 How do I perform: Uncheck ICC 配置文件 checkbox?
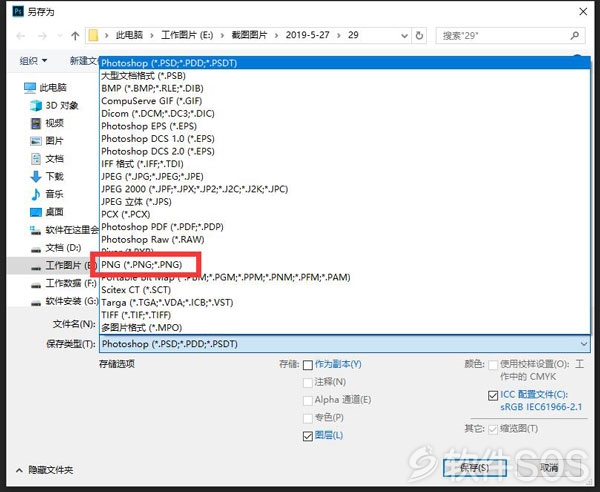[493, 395]
